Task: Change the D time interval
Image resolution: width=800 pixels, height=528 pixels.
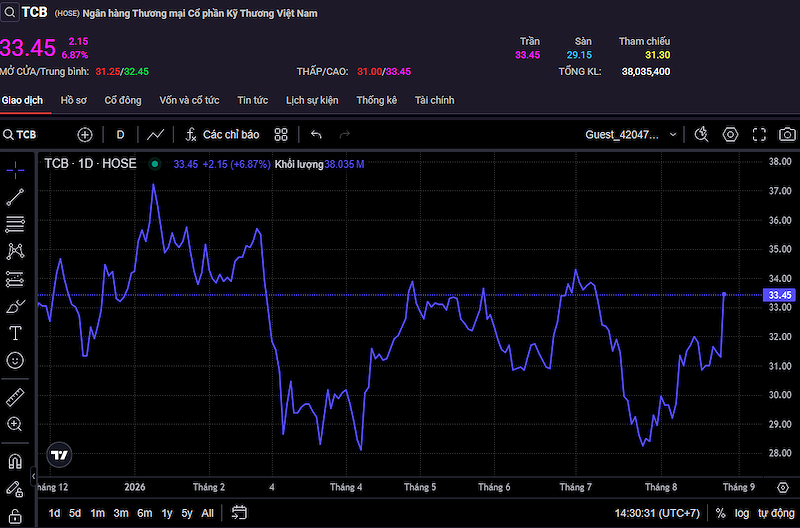Action: (x=120, y=135)
